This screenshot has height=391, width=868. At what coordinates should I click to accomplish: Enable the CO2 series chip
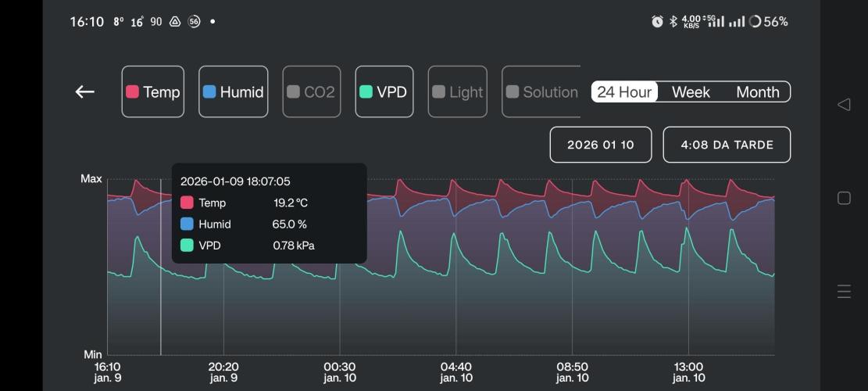pos(311,92)
